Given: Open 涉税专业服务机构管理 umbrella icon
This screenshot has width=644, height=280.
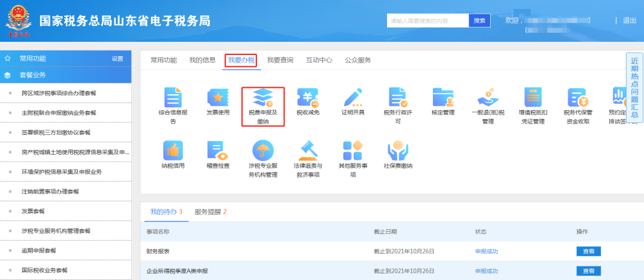Looking at the screenshot, I should click(x=264, y=150).
